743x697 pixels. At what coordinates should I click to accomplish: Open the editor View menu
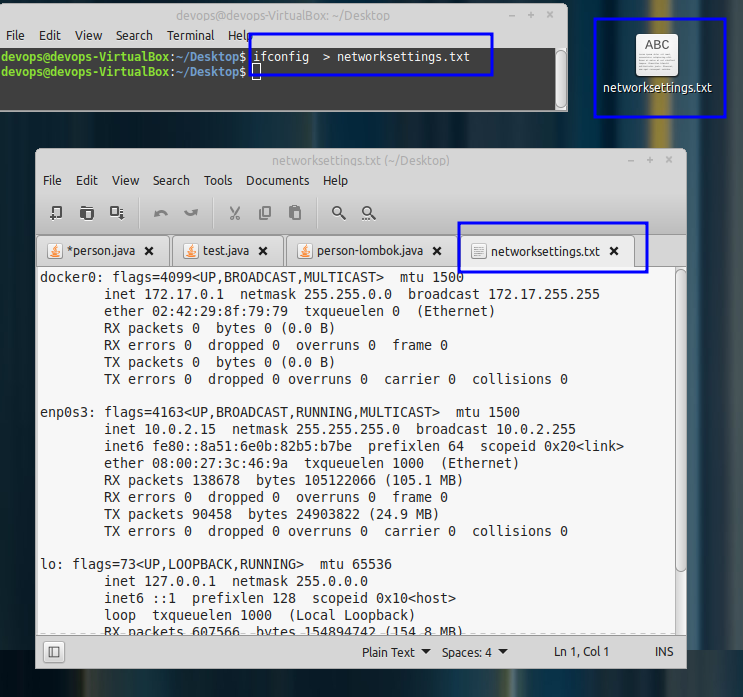pyautogui.click(x=126, y=181)
